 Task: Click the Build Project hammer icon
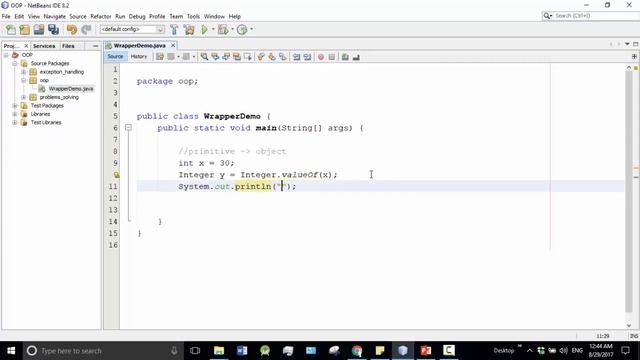coord(174,29)
